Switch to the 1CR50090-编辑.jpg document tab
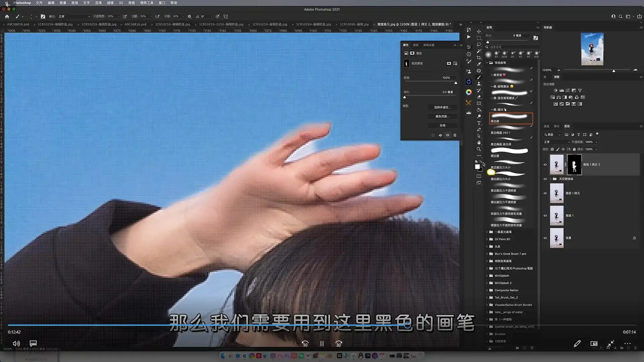Screen dimensions: 644x362 [x=354, y=24]
